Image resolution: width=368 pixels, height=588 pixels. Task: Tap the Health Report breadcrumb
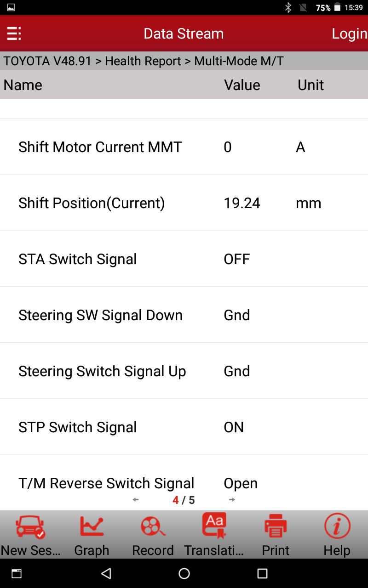pyautogui.click(x=143, y=61)
